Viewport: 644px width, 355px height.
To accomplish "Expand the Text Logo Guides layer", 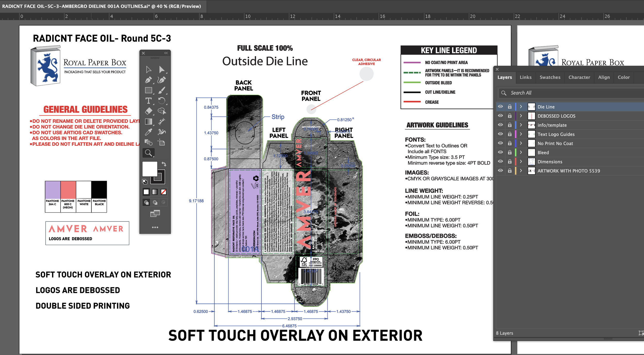I will (521, 134).
